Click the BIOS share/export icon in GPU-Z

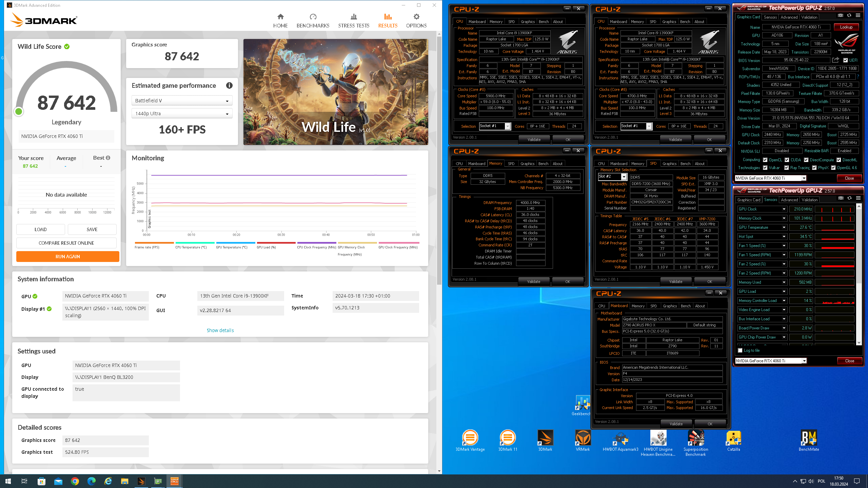point(836,60)
